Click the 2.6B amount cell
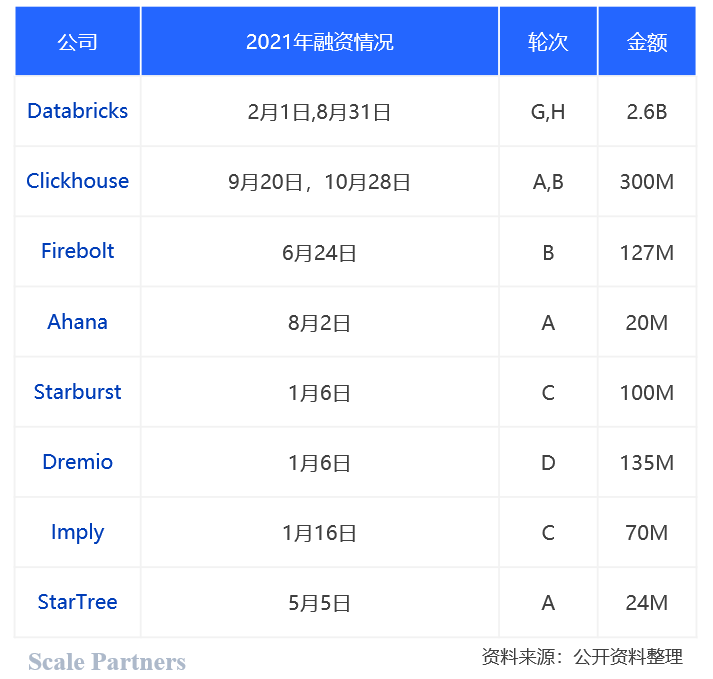The image size is (713, 679). [647, 112]
